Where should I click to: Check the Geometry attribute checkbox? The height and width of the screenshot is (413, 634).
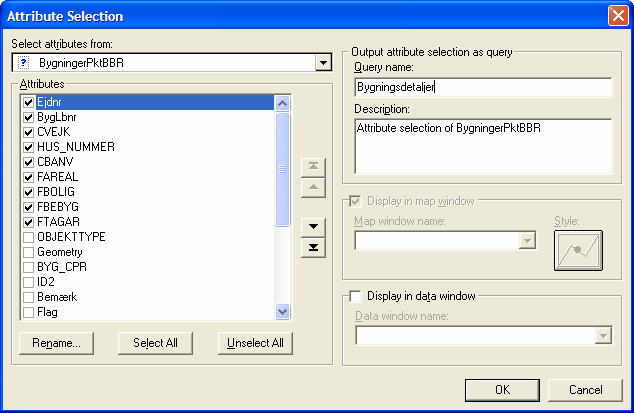point(28,252)
